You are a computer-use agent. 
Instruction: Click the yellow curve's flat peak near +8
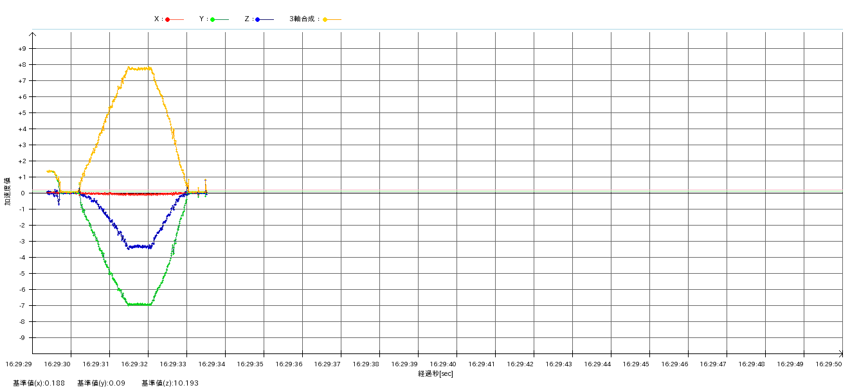coord(139,68)
